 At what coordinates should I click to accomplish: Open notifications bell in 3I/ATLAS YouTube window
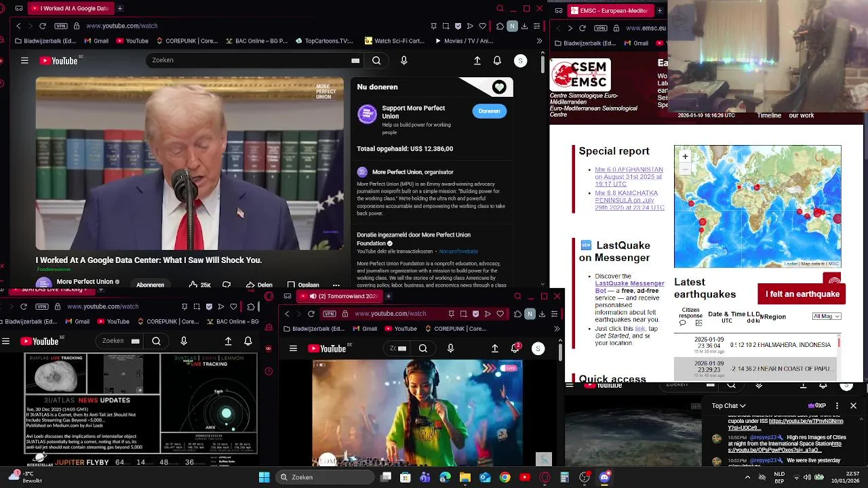[248, 341]
